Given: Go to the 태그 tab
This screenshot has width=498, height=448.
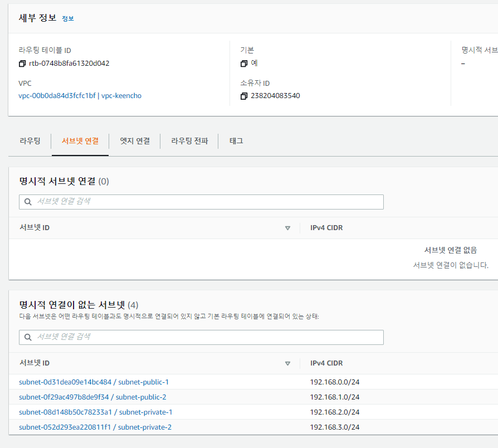Looking at the screenshot, I should tap(236, 141).
